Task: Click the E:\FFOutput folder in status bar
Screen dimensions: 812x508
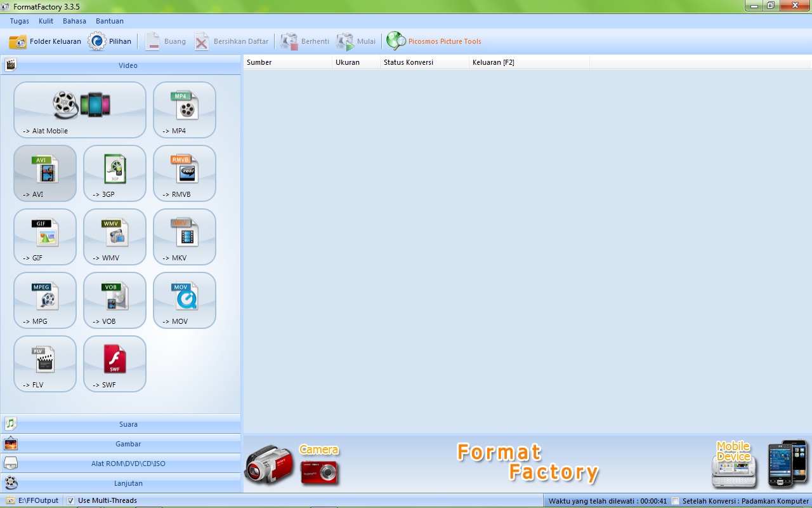Action: click(32, 500)
